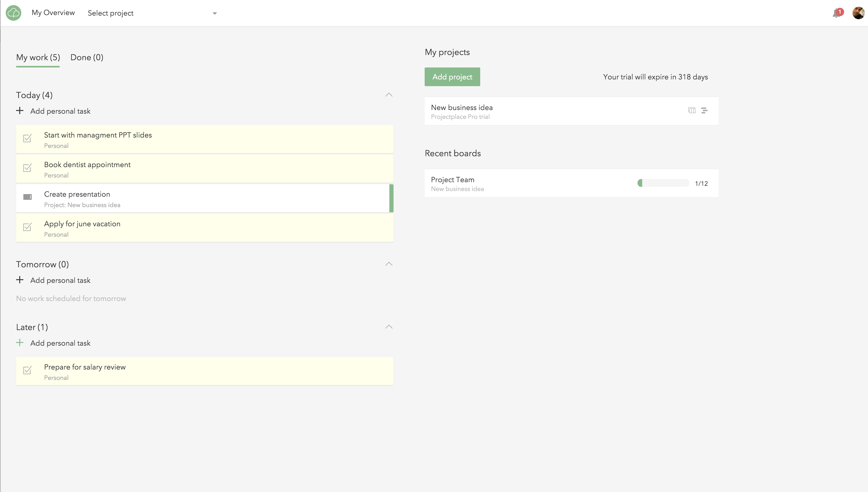Open the notifications bell
Image resolution: width=868 pixels, height=492 pixels.
836,13
